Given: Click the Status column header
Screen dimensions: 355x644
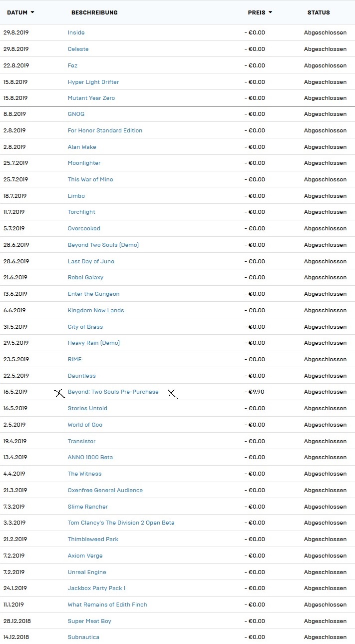Looking at the screenshot, I should click(319, 12).
